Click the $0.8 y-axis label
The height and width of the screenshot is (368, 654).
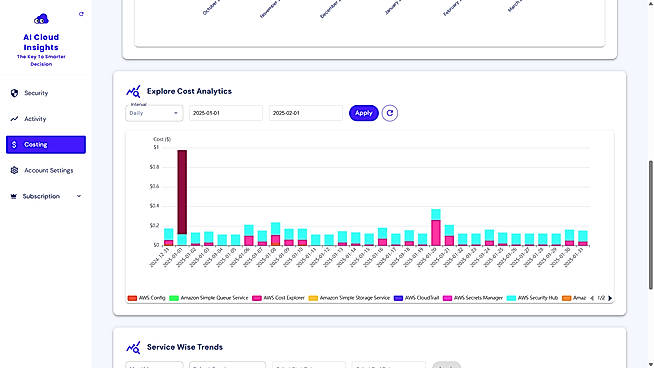click(154, 167)
